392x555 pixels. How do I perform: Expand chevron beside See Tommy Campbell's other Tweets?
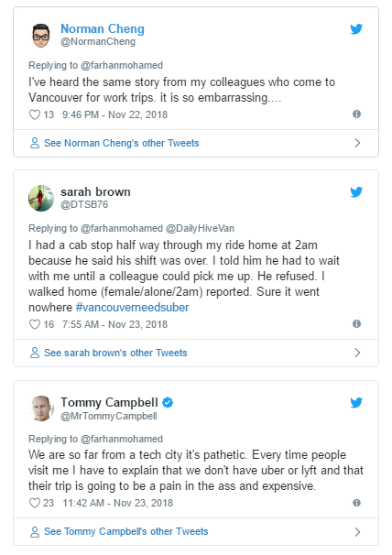click(357, 532)
